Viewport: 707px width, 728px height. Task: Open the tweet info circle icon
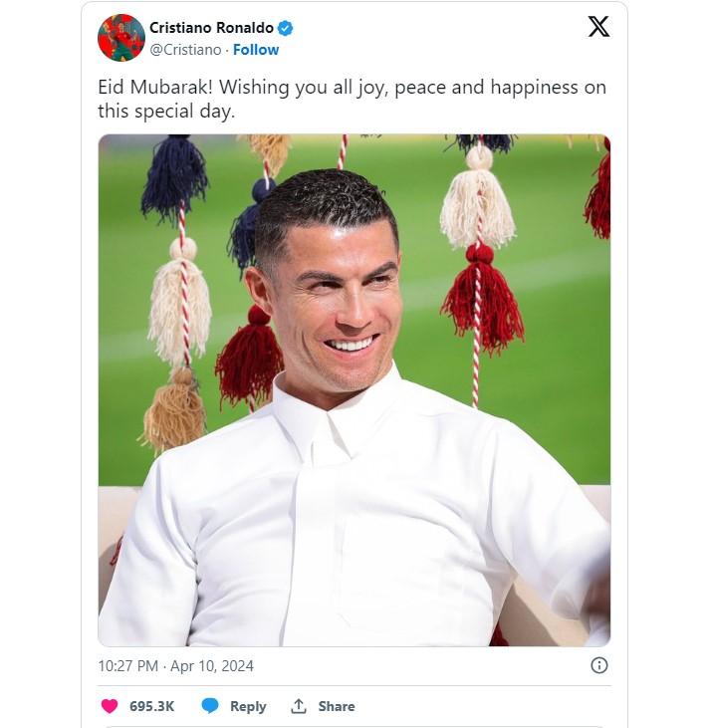tap(598, 665)
